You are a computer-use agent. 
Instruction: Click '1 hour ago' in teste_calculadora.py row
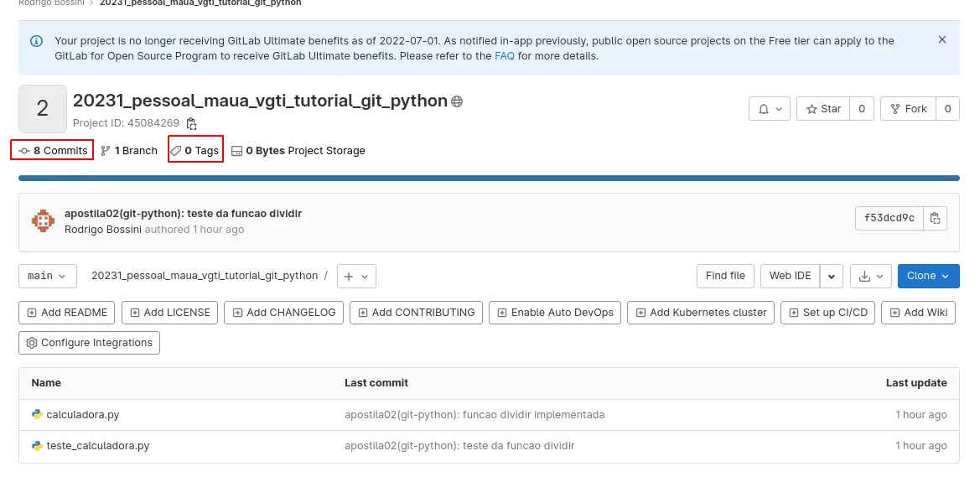point(921,446)
